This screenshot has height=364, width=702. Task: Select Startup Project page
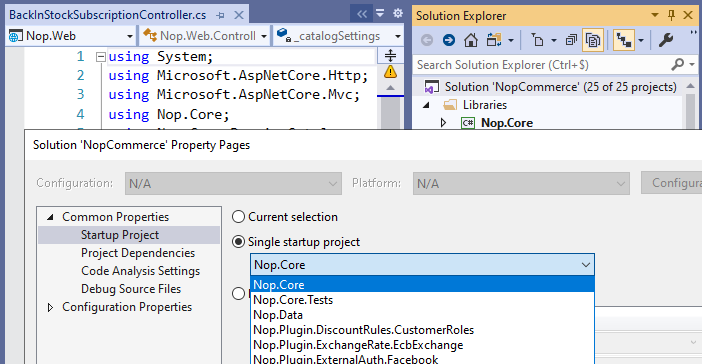pos(120,235)
